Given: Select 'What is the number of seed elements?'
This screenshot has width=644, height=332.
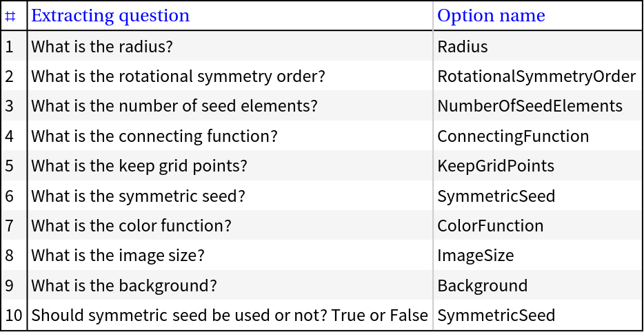Looking at the screenshot, I should coord(174,107).
